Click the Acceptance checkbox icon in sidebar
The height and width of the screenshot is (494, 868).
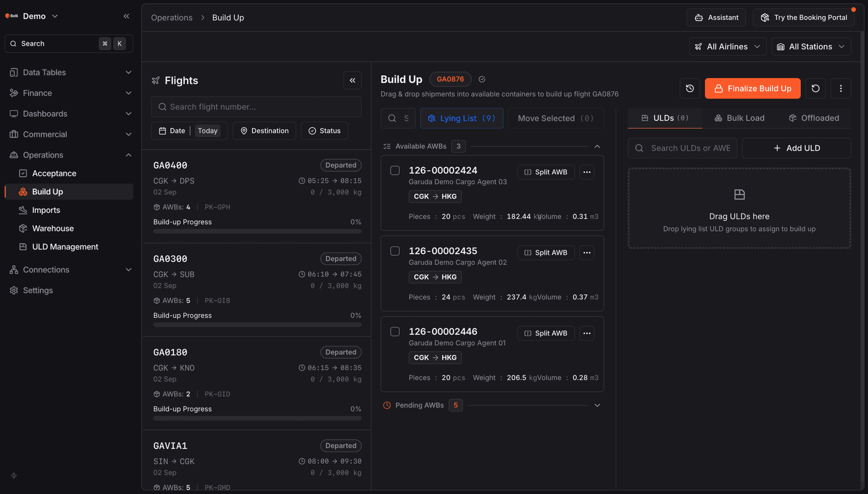[23, 173]
